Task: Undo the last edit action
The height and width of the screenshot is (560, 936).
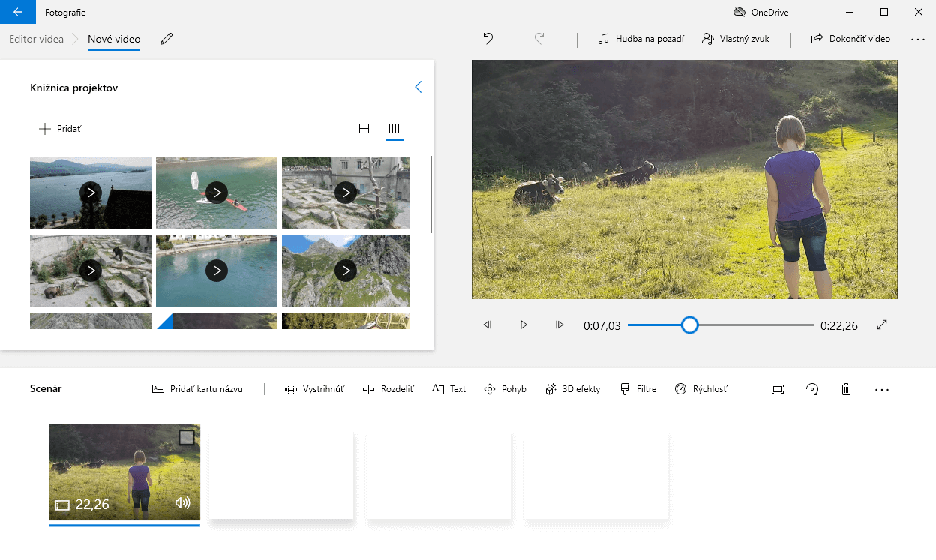Action: pyautogui.click(x=488, y=39)
